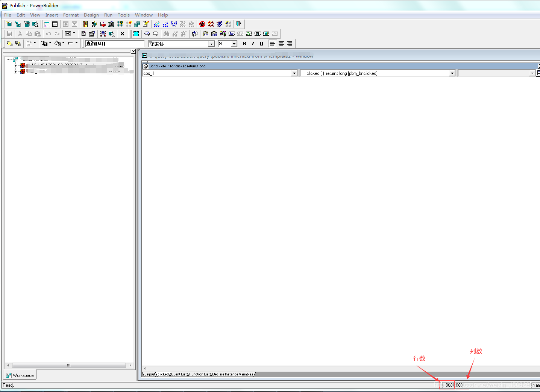Switch to the Layout tab
The image size is (540, 392).
[x=150, y=374]
